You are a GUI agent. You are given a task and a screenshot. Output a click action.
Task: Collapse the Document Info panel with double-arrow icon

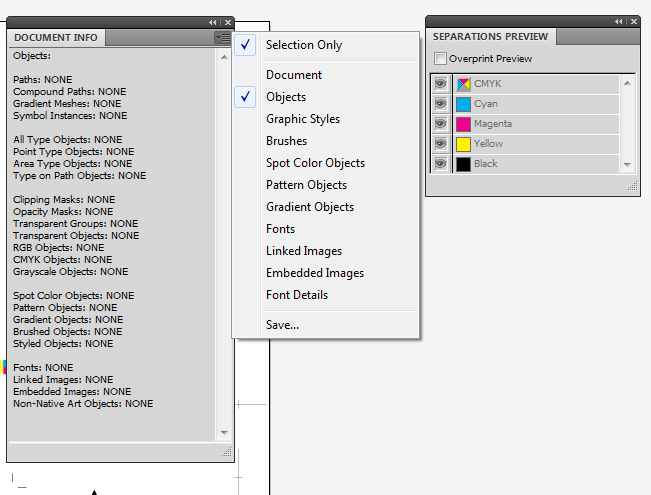[213, 22]
